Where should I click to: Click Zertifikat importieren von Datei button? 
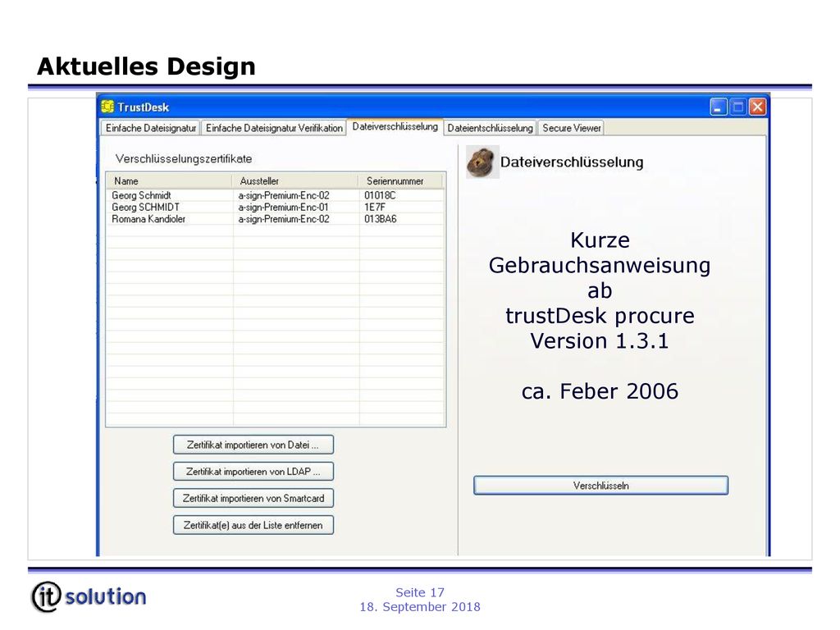(x=253, y=445)
